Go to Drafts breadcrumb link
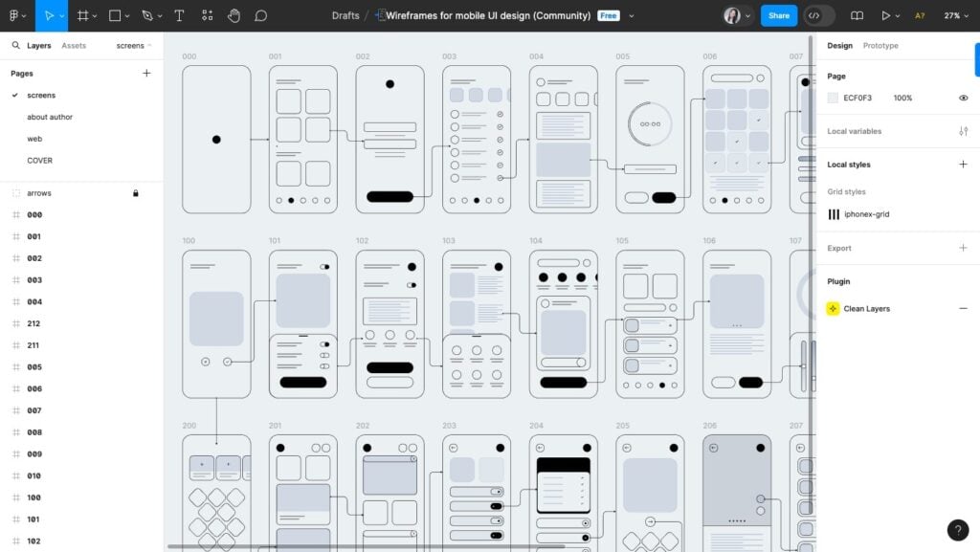Screen dimensions: 980x552 pos(345,15)
